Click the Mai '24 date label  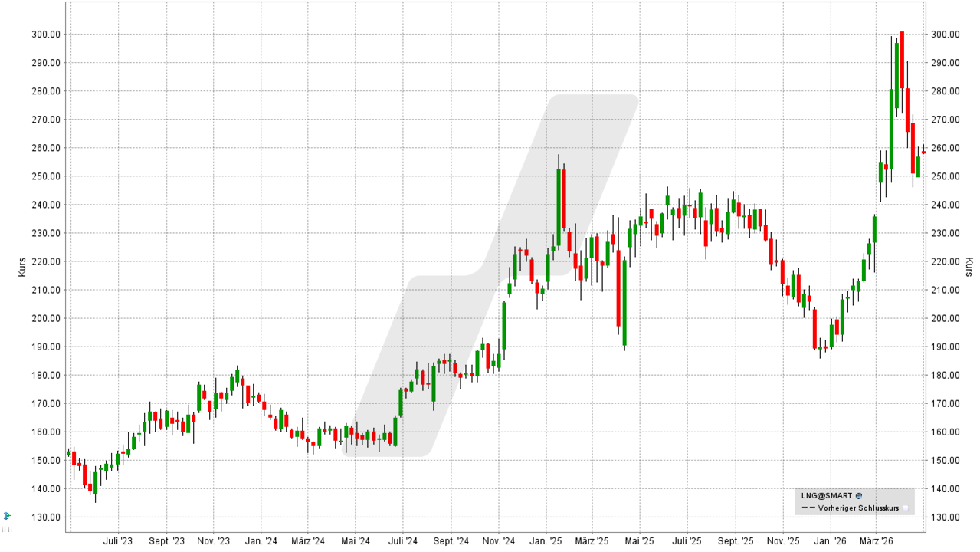(x=355, y=540)
